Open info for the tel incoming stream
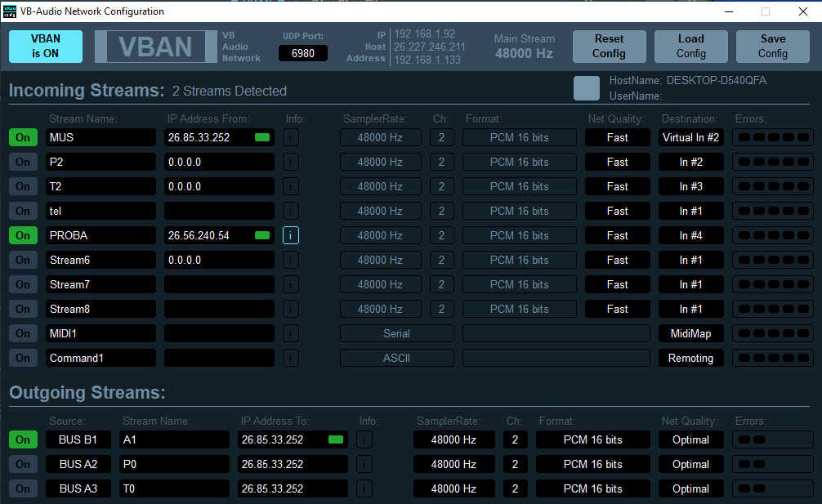The height and width of the screenshot is (504, 822). tap(290, 211)
